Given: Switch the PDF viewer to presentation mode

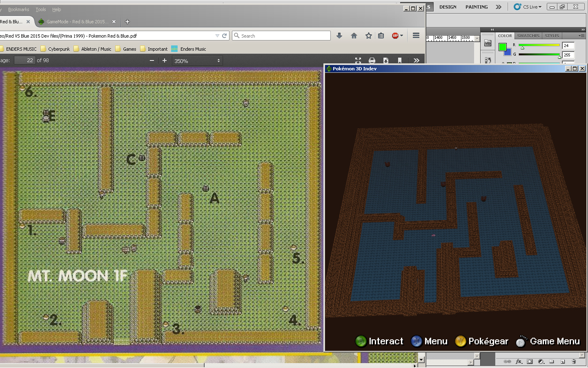Looking at the screenshot, I should (x=358, y=61).
